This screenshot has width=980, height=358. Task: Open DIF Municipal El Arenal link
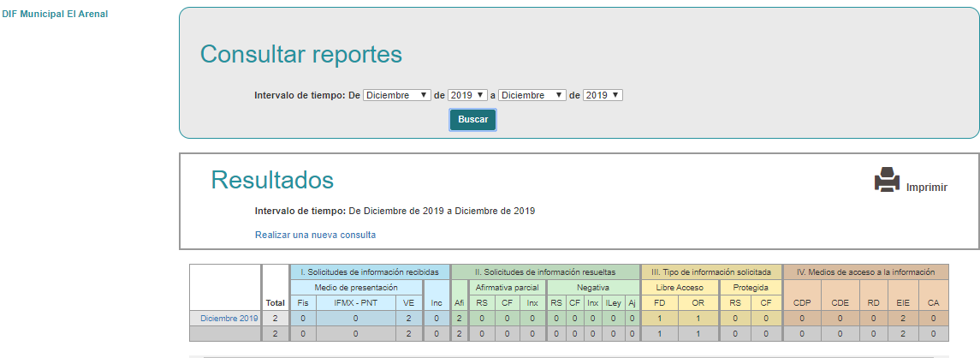(x=55, y=14)
